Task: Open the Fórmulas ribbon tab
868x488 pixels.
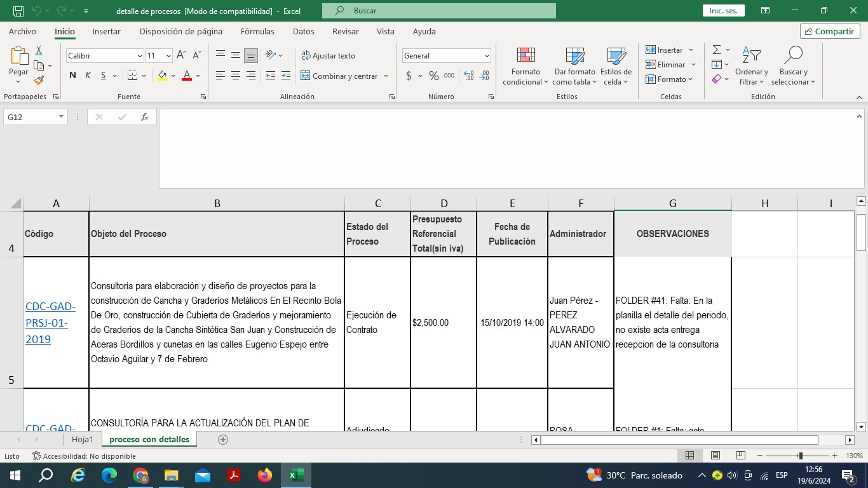Action: (x=257, y=31)
